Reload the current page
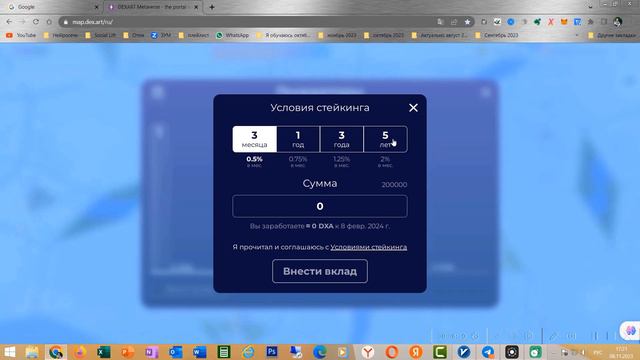 click(x=36, y=22)
